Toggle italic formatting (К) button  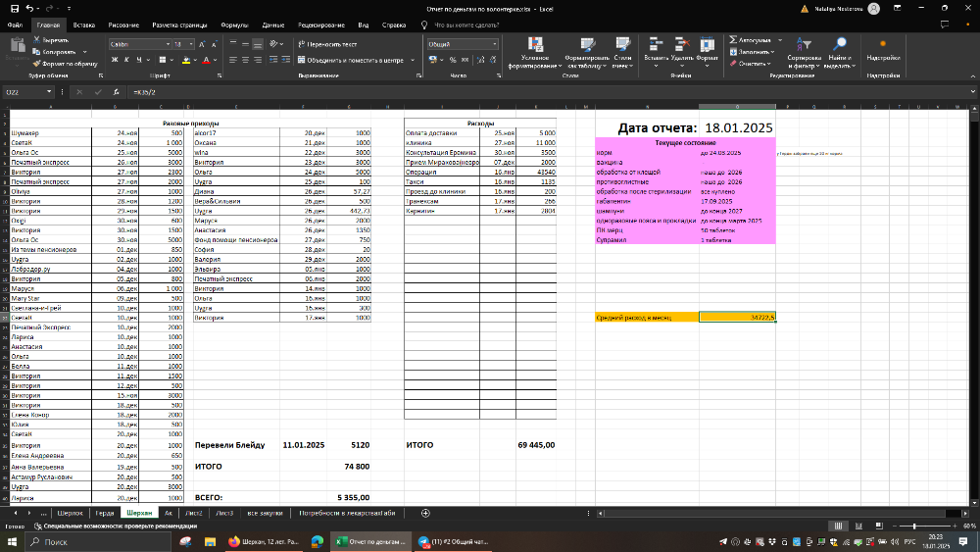click(x=127, y=60)
